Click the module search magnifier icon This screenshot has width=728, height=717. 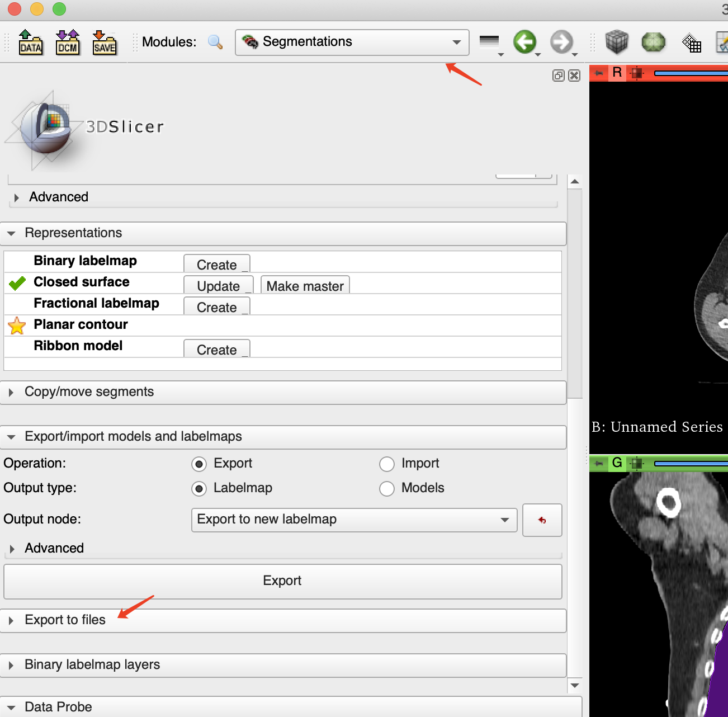pyautogui.click(x=215, y=42)
